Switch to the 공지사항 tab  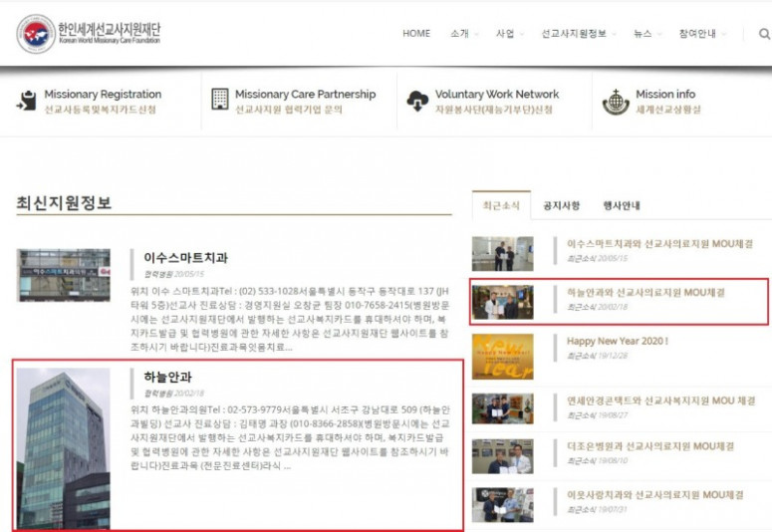(x=561, y=206)
